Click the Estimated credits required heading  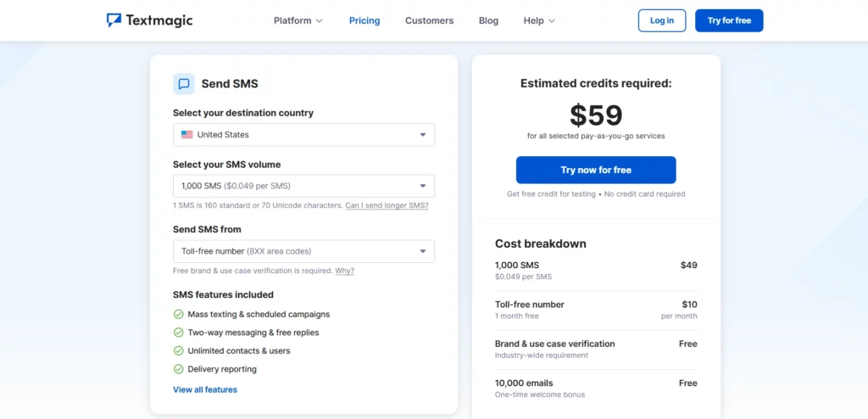596,84
